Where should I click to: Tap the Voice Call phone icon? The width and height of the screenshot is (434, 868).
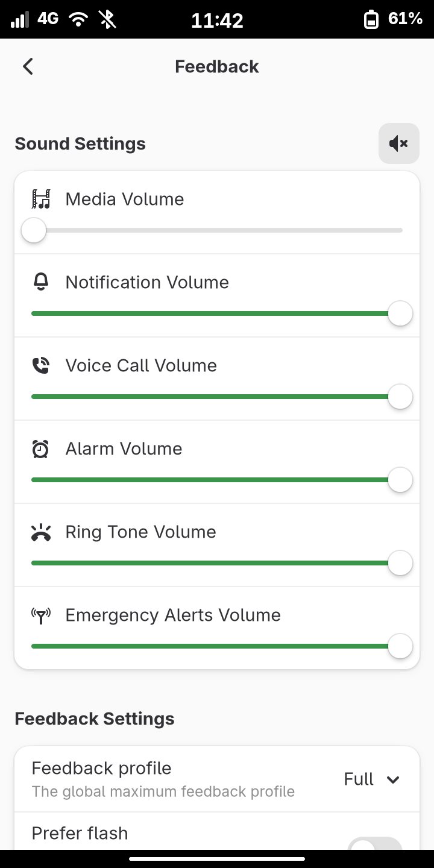coord(41,365)
